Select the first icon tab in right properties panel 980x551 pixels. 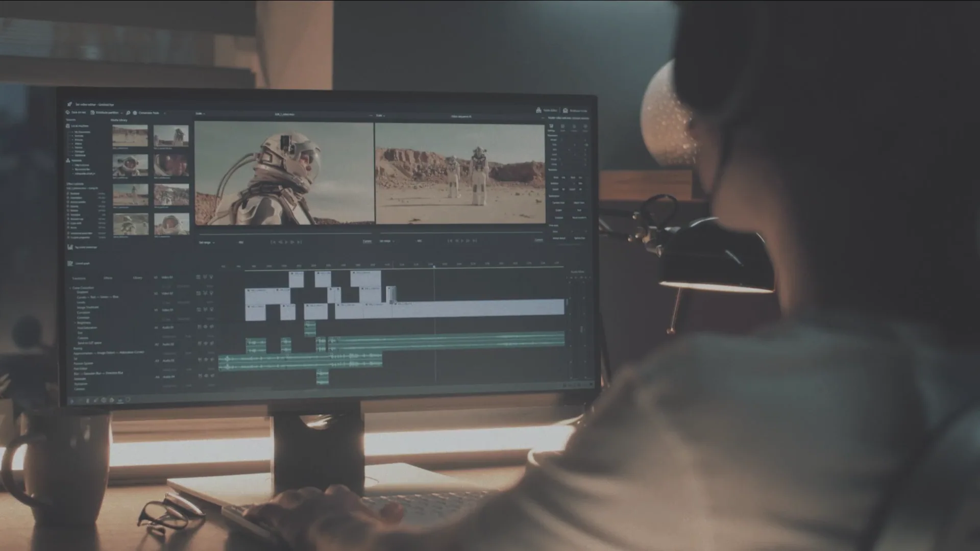click(551, 126)
